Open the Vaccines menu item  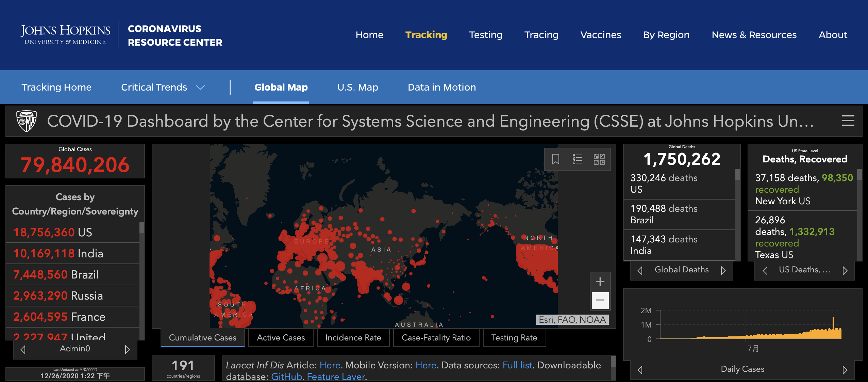tap(601, 35)
